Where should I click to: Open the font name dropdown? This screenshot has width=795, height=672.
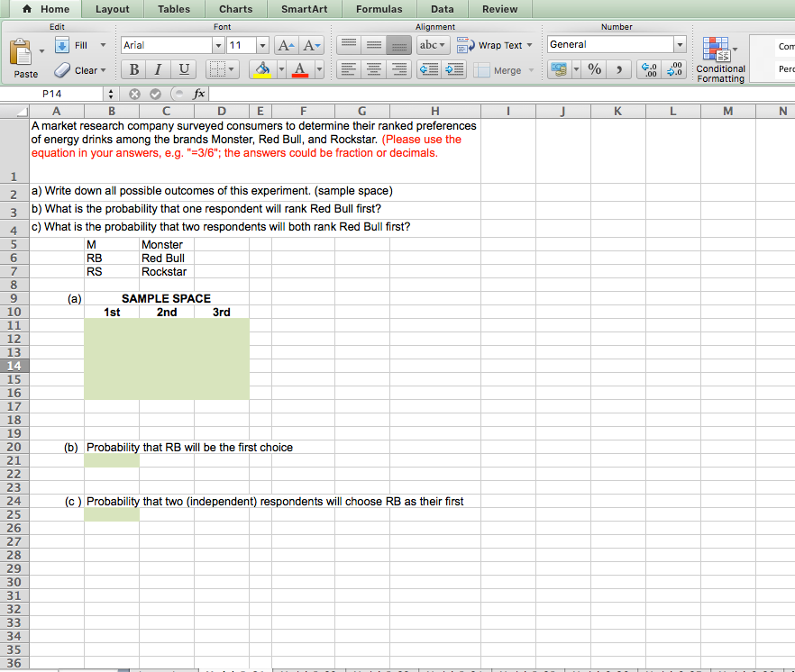tap(216, 44)
